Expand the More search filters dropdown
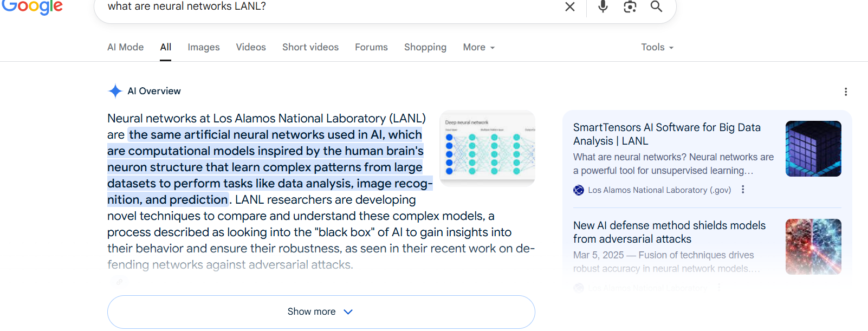Viewport: 868px width, 331px height. click(479, 47)
